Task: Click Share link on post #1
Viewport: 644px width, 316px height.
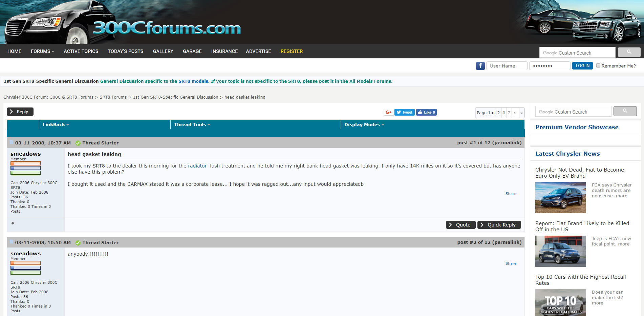Action: (511, 194)
